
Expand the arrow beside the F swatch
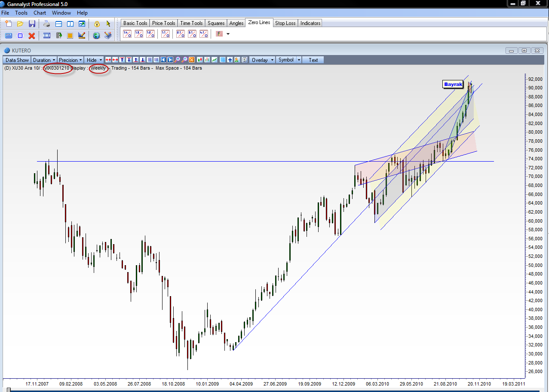coord(228,34)
